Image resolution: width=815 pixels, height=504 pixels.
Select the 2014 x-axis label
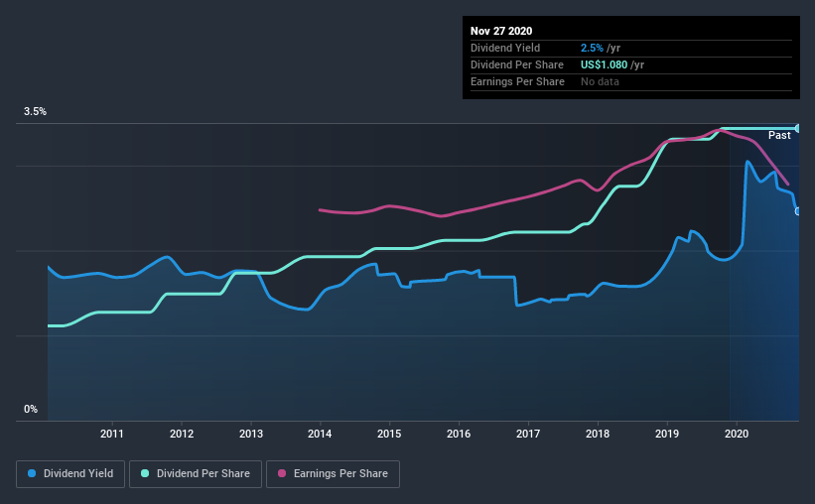pos(320,434)
